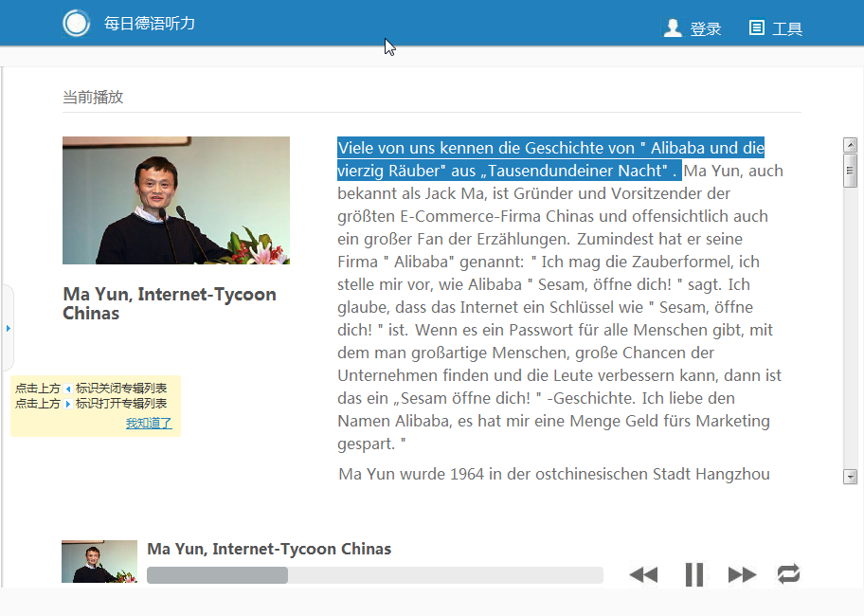Click the transcript scrollbar up arrow
This screenshot has width=864, height=616.
pyautogui.click(x=850, y=145)
